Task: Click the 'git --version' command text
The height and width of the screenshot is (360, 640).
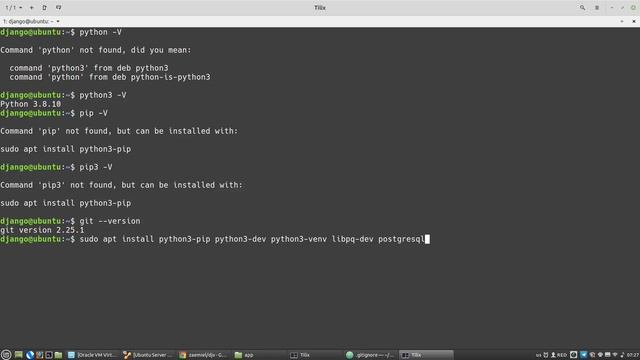Action: tap(110, 221)
